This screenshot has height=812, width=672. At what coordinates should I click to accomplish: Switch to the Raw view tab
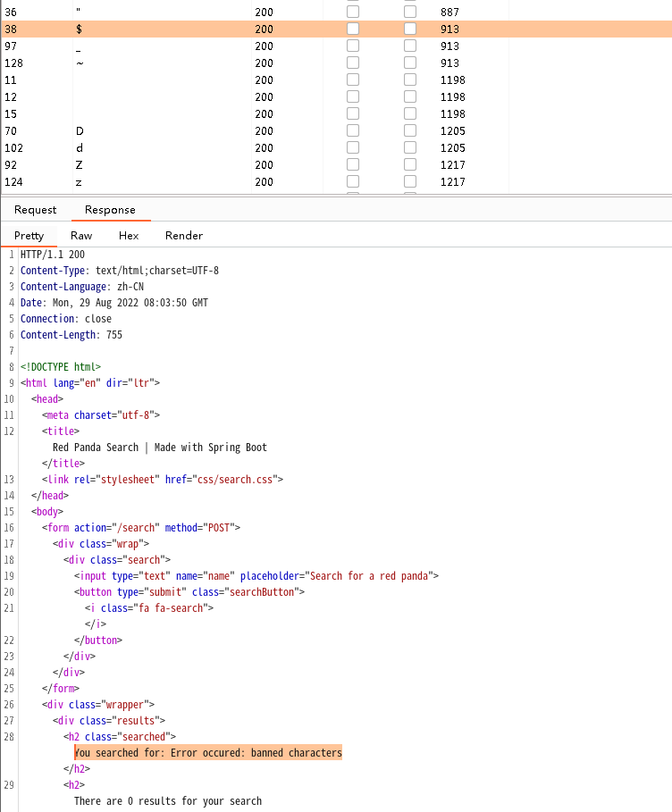point(81,236)
